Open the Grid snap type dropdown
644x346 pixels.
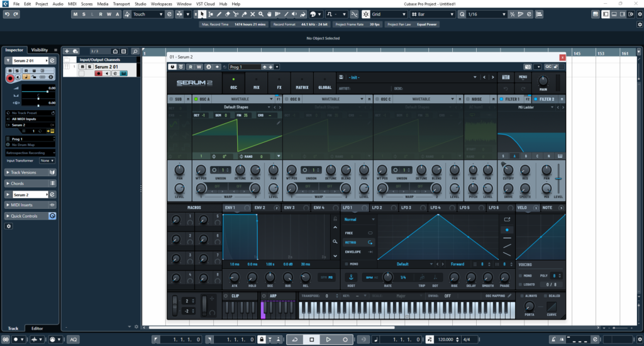click(x=389, y=14)
